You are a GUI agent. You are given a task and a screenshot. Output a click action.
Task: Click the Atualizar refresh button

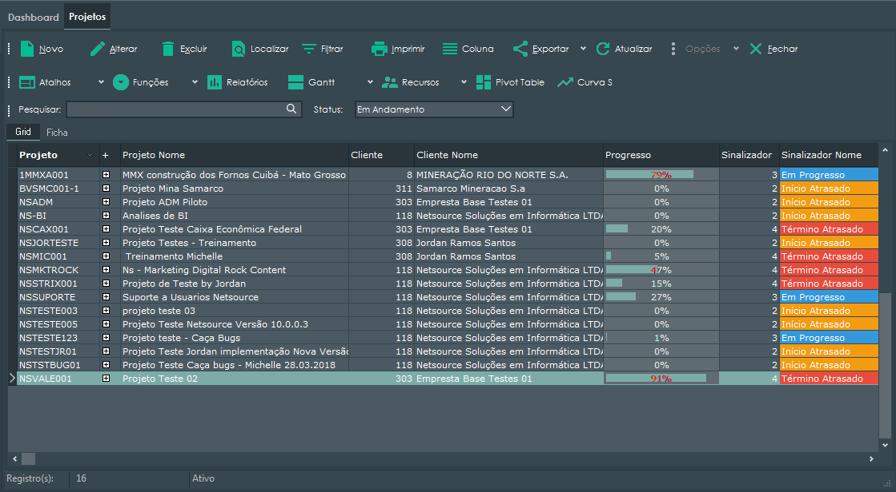pyautogui.click(x=624, y=48)
